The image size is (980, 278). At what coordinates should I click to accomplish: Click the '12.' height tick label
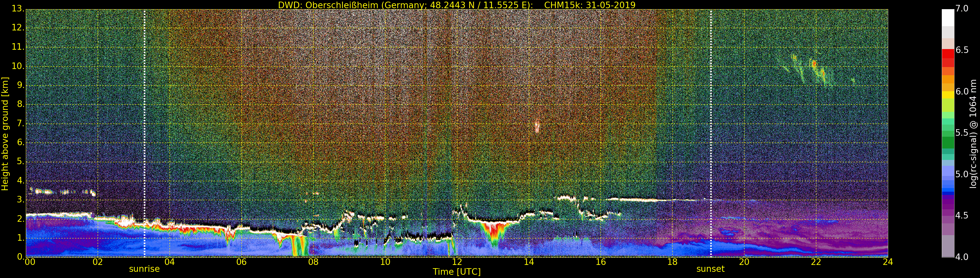click(18, 28)
